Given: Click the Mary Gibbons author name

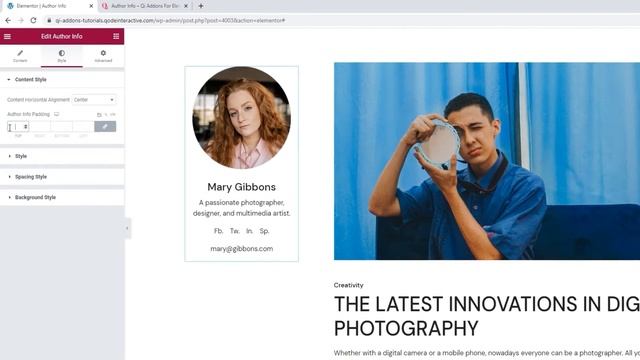Looking at the screenshot, I should [242, 187].
